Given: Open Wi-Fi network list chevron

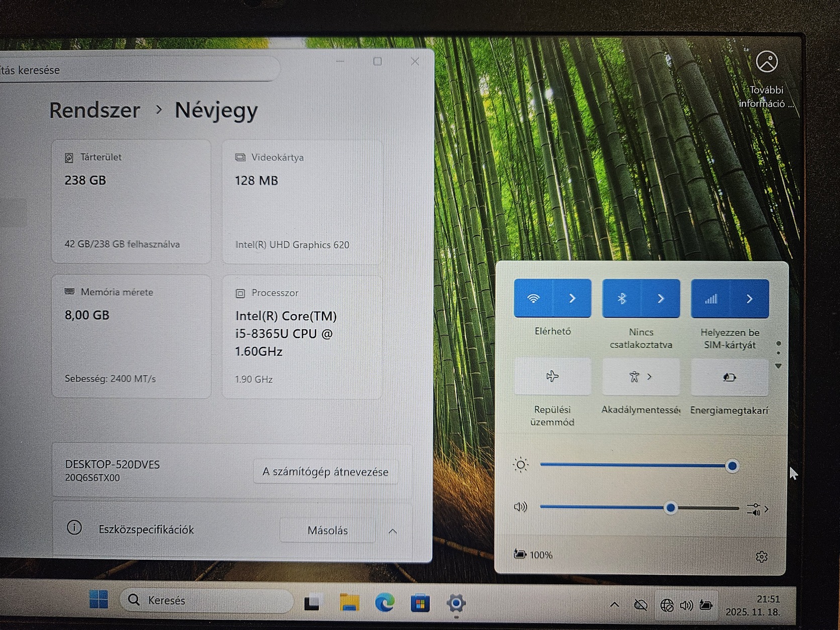Looking at the screenshot, I should pos(572,298).
